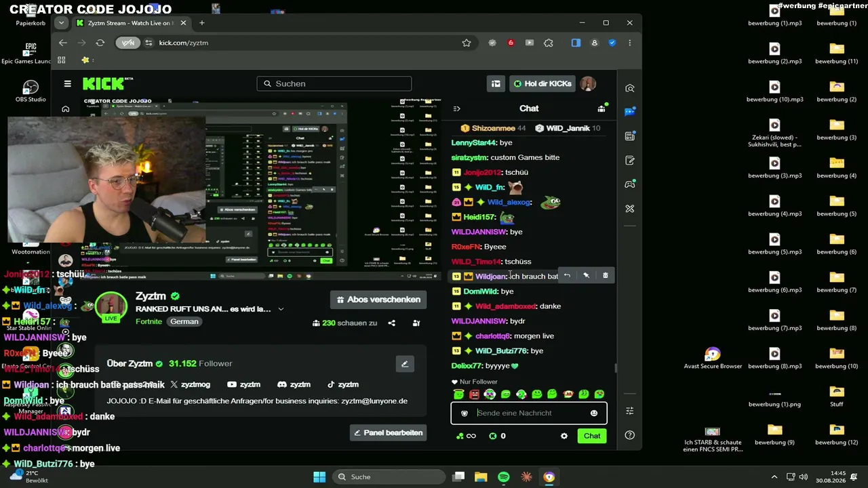Click the Panel bearbeiten button

click(389, 432)
